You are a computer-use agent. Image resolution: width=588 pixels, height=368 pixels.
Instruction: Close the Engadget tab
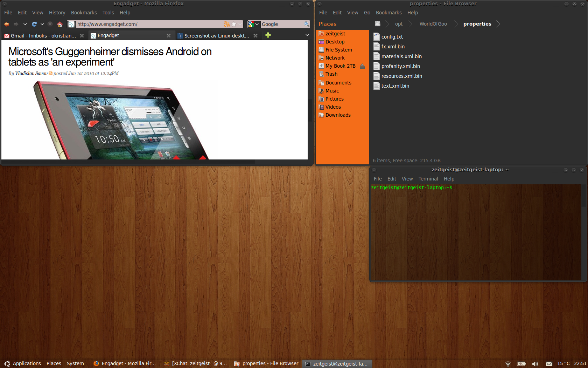pos(169,35)
